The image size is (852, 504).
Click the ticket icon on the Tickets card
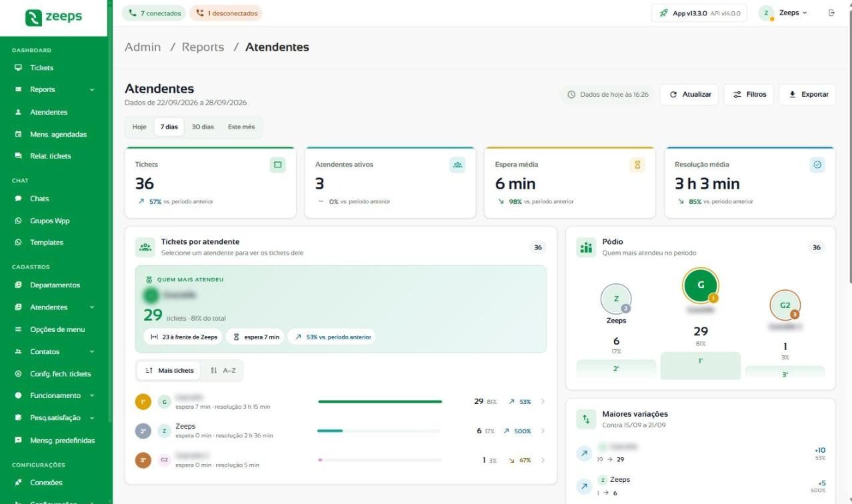click(277, 165)
